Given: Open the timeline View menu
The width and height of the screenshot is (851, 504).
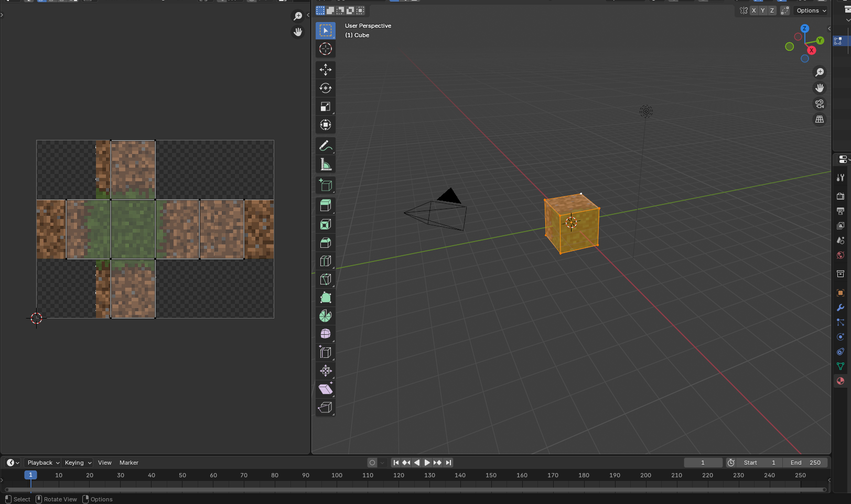Looking at the screenshot, I should pos(105,463).
